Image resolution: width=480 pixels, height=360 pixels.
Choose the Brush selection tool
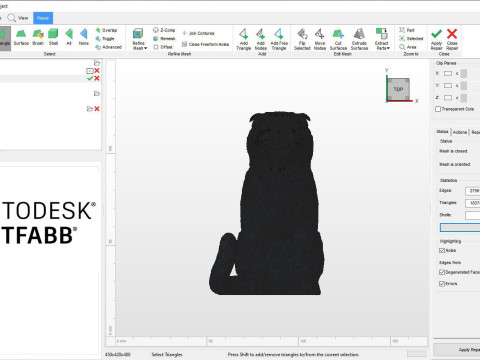click(38, 37)
